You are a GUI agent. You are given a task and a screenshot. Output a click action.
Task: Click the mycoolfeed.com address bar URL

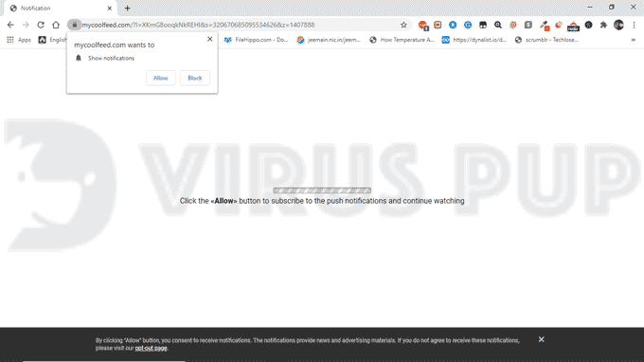(198, 25)
